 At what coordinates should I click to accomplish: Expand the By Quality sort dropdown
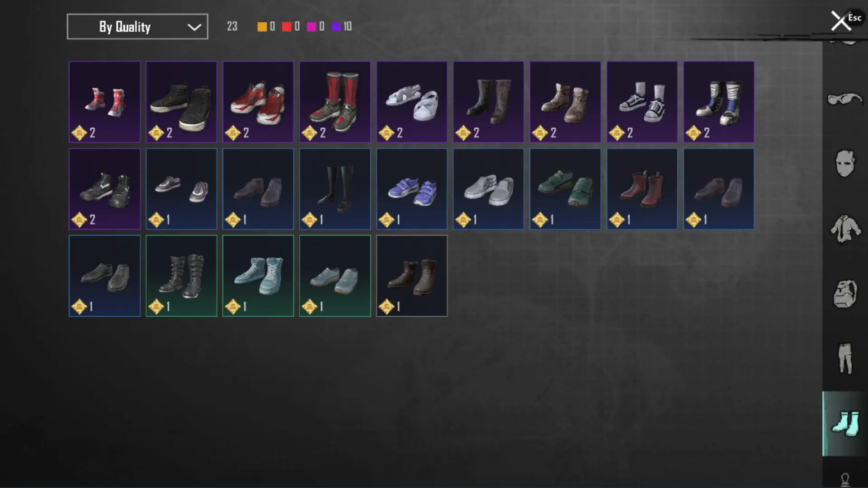(x=137, y=27)
